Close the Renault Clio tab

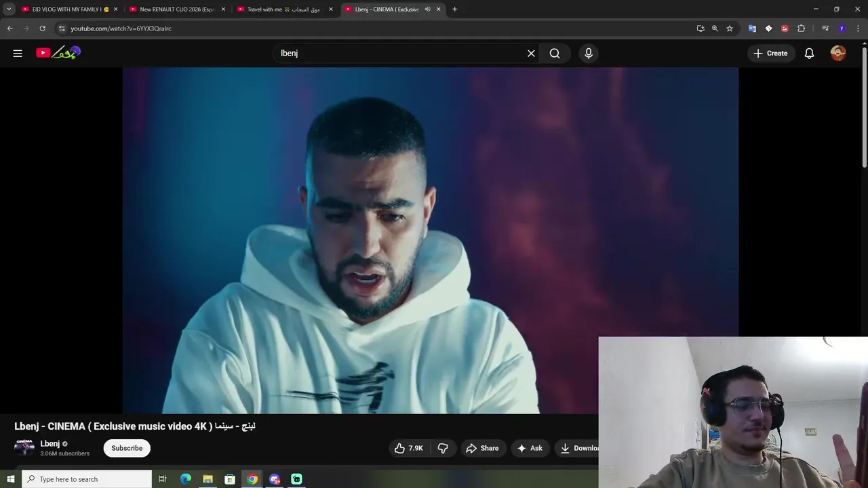point(223,9)
